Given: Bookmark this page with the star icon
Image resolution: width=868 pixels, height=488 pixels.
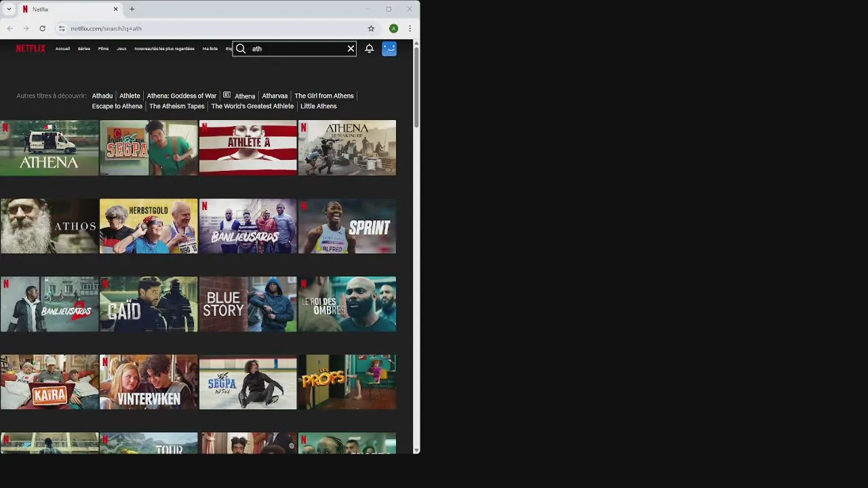Looking at the screenshot, I should [371, 28].
